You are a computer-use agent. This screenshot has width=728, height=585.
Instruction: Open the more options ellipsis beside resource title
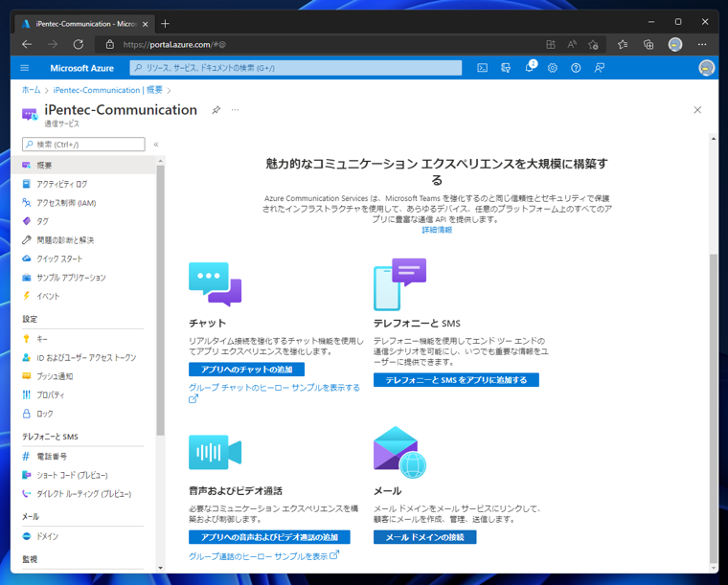click(235, 110)
